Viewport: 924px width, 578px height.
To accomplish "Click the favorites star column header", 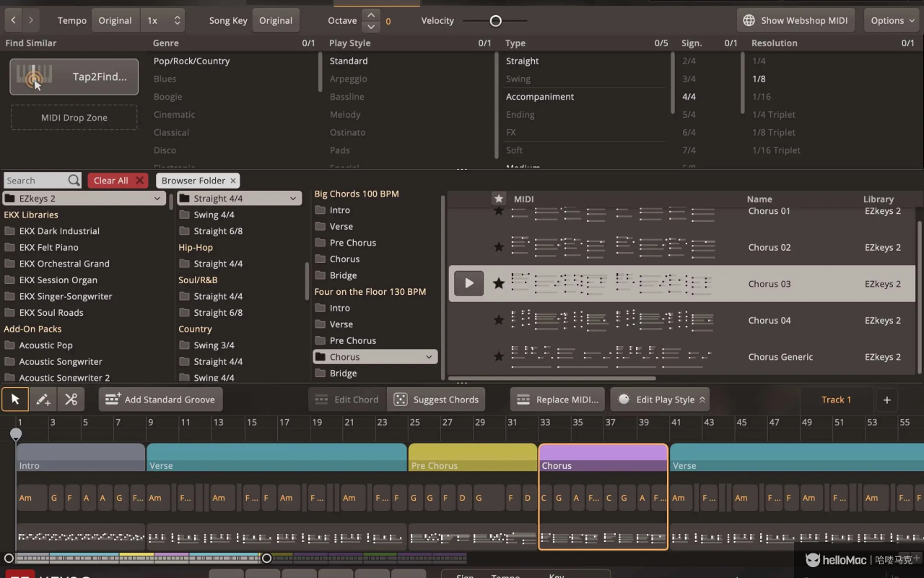I will [498, 199].
